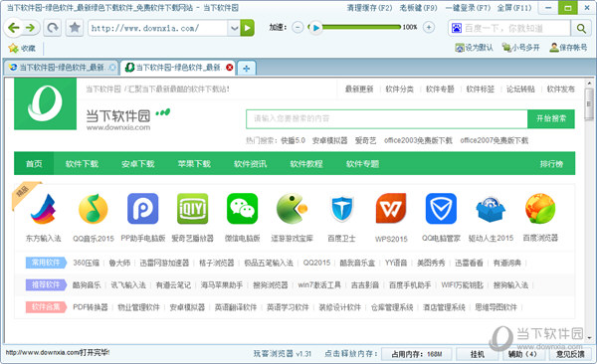The width and height of the screenshot is (597, 364).
Task: Click the 微信电脑版 icon
Action: tap(242, 209)
